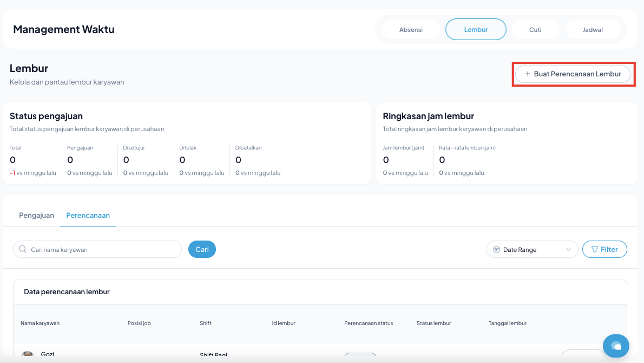The height and width of the screenshot is (363, 644).
Task: Click the plus icon on Buat Perencanaan Lembur
Action: [528, 74]
